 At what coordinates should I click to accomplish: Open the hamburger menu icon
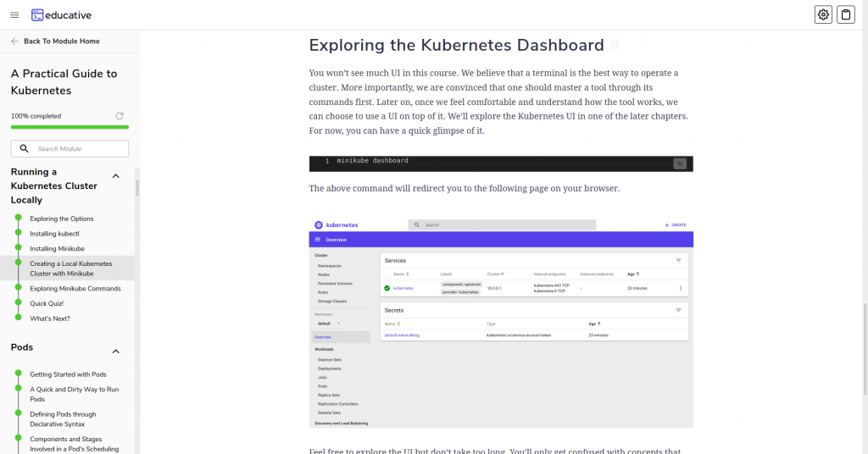[14, 15]
